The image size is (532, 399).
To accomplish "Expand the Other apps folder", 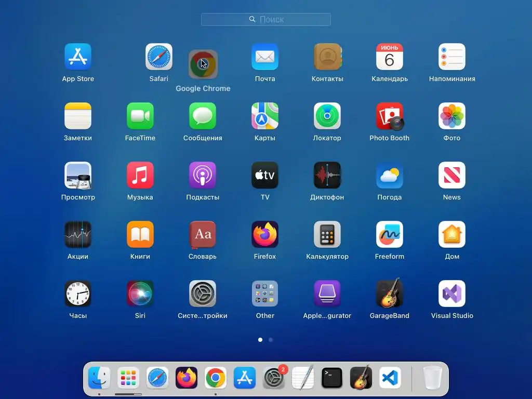I will point(265,294).
